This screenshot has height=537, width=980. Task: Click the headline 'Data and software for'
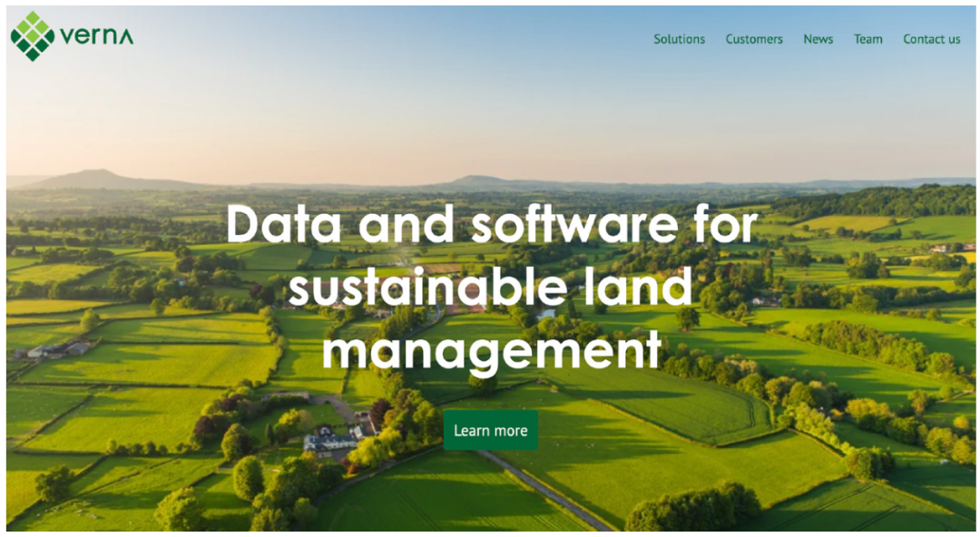click(x=491, y=224)
